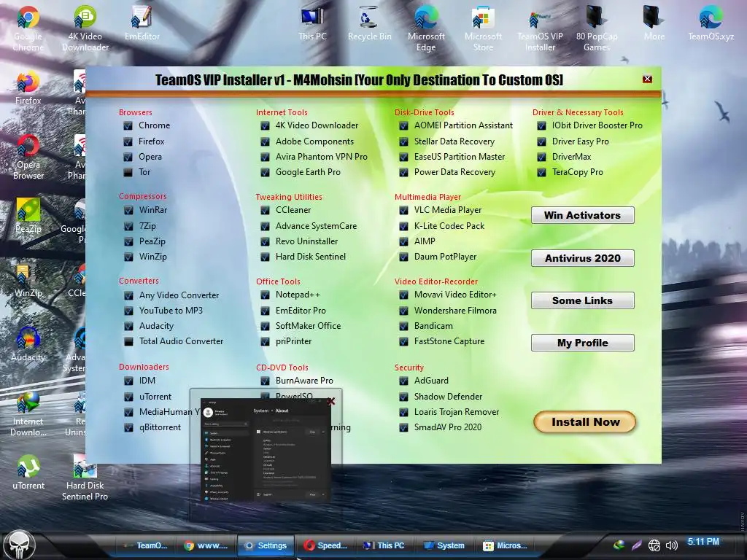Uncheck the Chrome checkbox
Viewport: 747px width, 560px height.
point(128,125)
